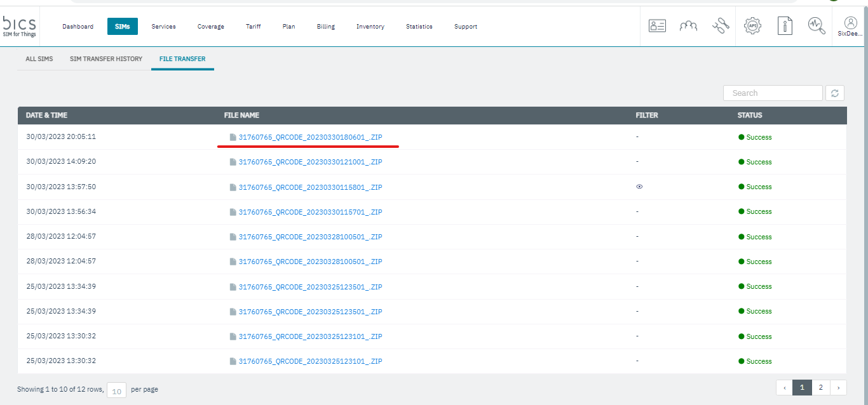This screenshot has height=405, width=868.
Task: Open the info document icon
Action: [x=785, y=26]
